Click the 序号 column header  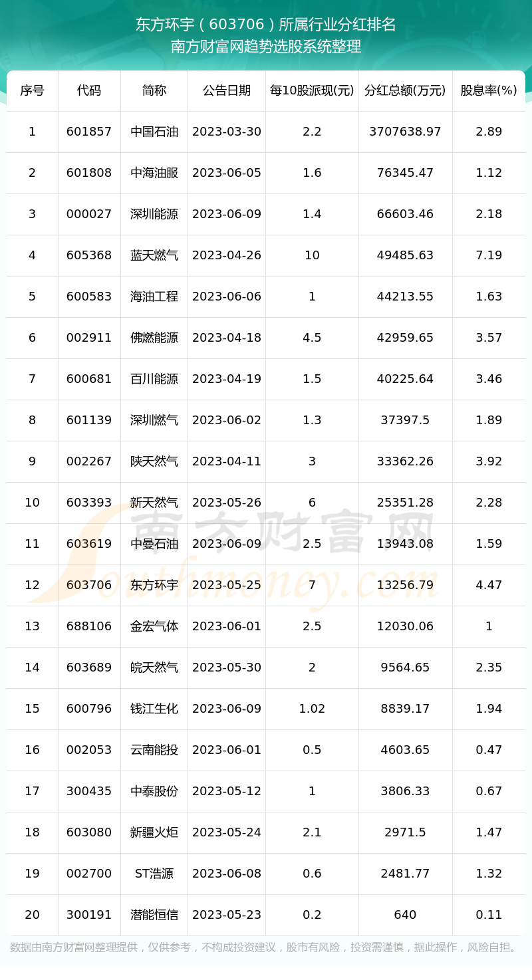32,90
